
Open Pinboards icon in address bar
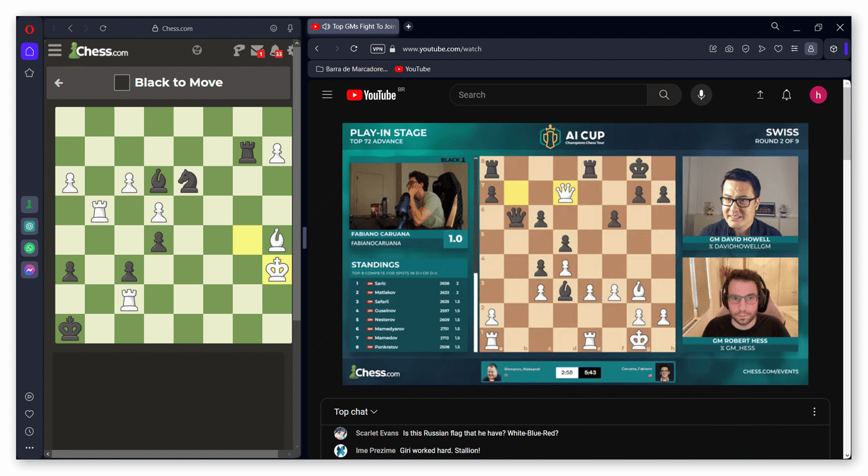pos(713,49)
